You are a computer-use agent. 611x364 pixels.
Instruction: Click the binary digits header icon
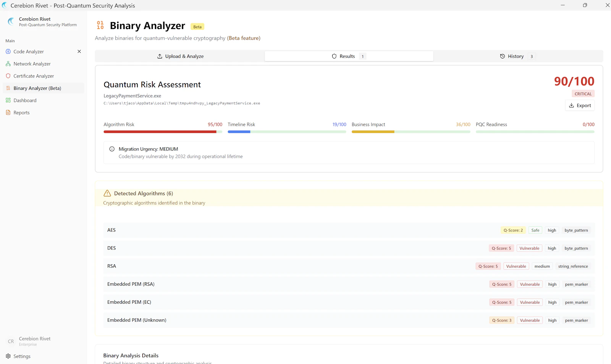point(100,25)
